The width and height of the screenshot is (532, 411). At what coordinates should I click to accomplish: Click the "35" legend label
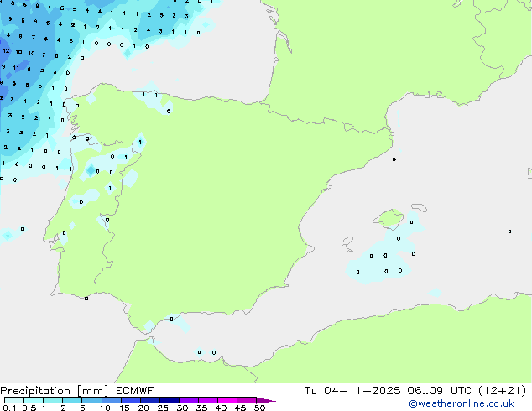pyautogui.click(x=201, y=408)
